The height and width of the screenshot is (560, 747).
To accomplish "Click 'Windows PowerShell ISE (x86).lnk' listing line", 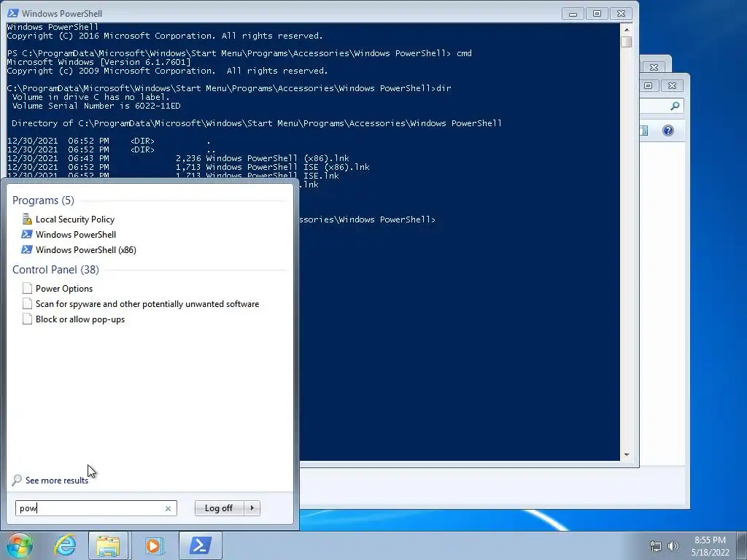I will point(188,167).
